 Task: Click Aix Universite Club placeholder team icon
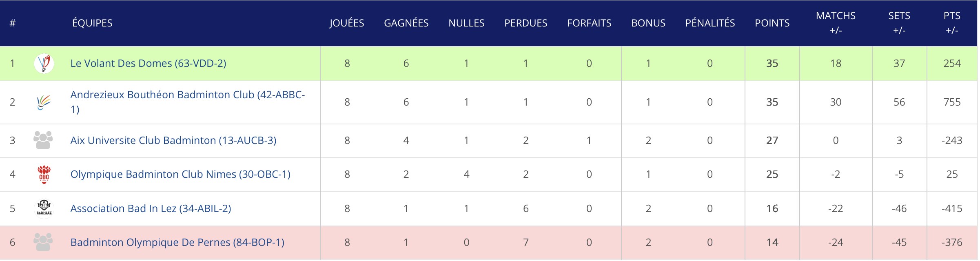43,140
